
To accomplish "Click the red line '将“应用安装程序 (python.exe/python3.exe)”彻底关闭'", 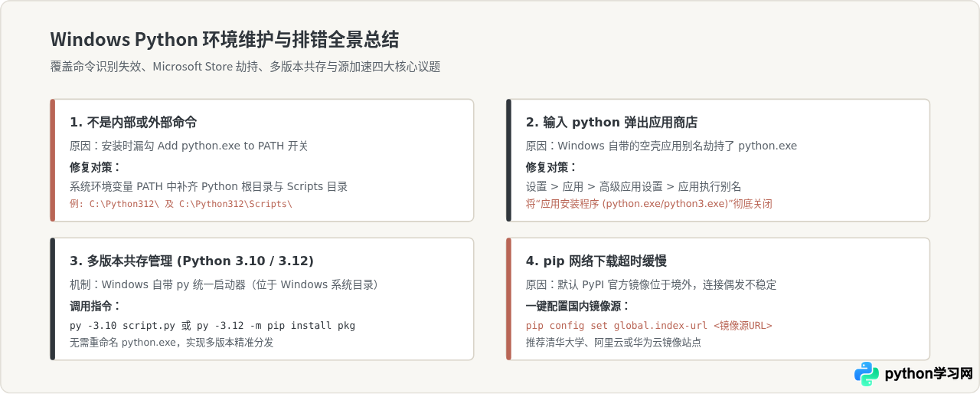I will pos(649,204).
